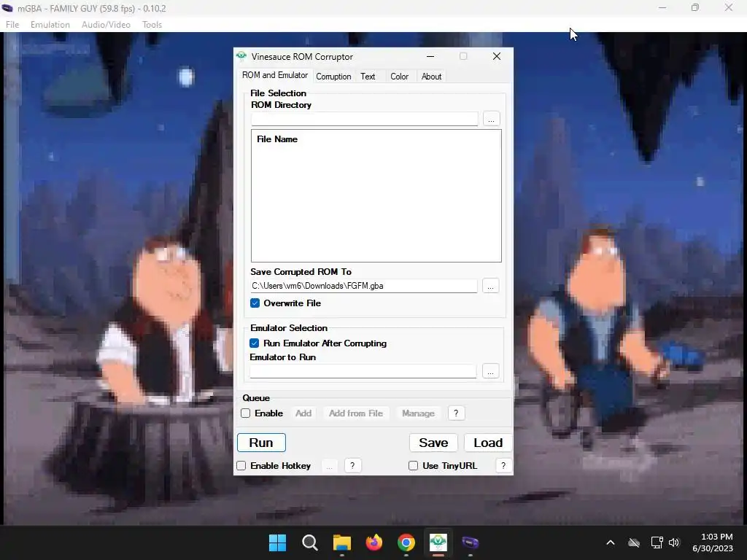Select Vinesauce ROM Corruptor taskbar icon
The width and height of the screenshot is (747, 560).
[438, 542]
